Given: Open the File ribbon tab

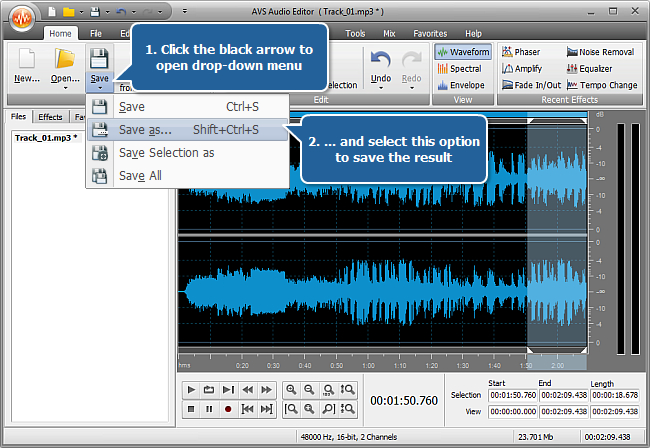Looking at the screenshot, I should click(96, 33).
